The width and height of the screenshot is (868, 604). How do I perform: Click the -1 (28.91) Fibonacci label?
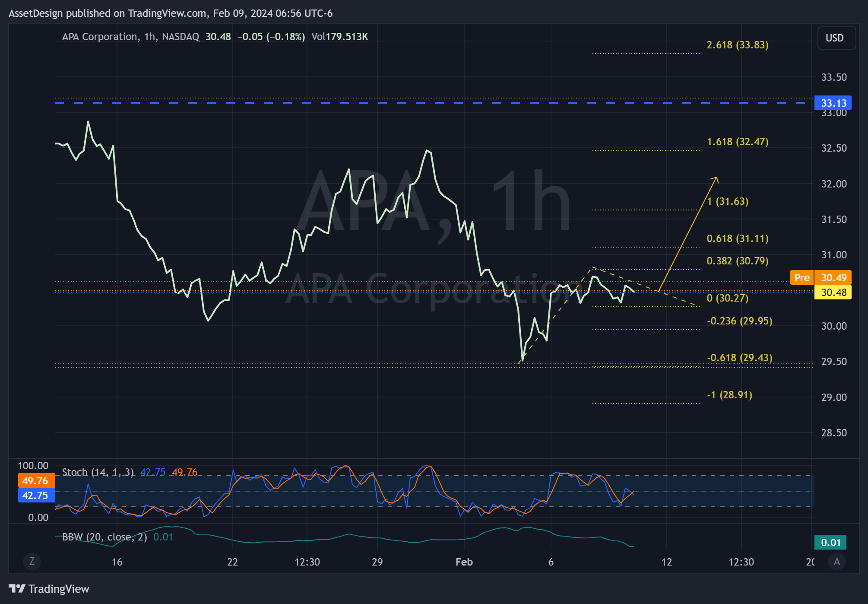(730, 395)
